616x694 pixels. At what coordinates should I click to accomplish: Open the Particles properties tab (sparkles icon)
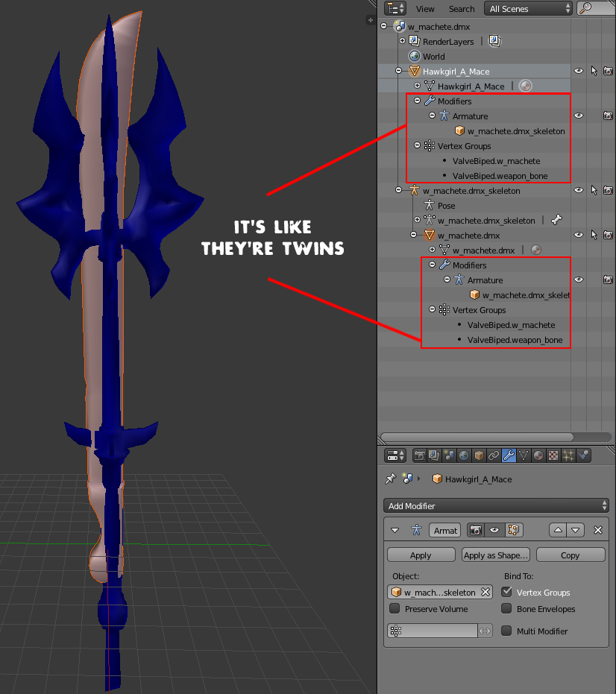pyautogui.click(x=568, y=455)
